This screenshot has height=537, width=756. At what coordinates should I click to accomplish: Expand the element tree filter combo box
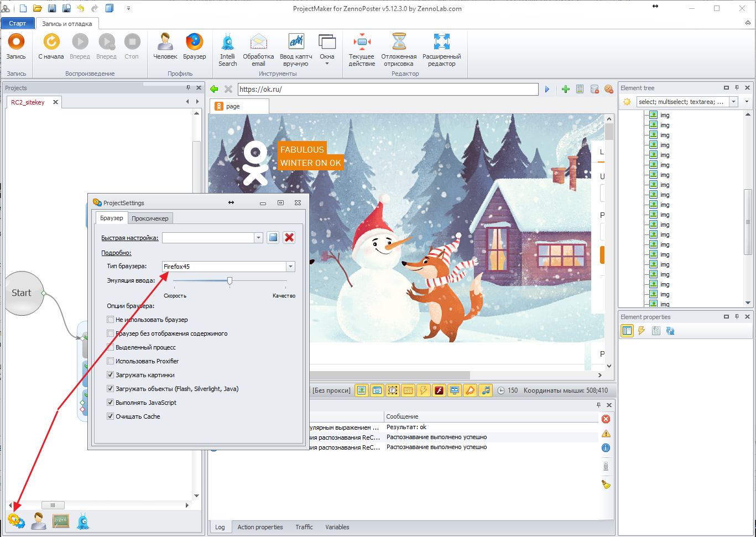tap(733, 102)
